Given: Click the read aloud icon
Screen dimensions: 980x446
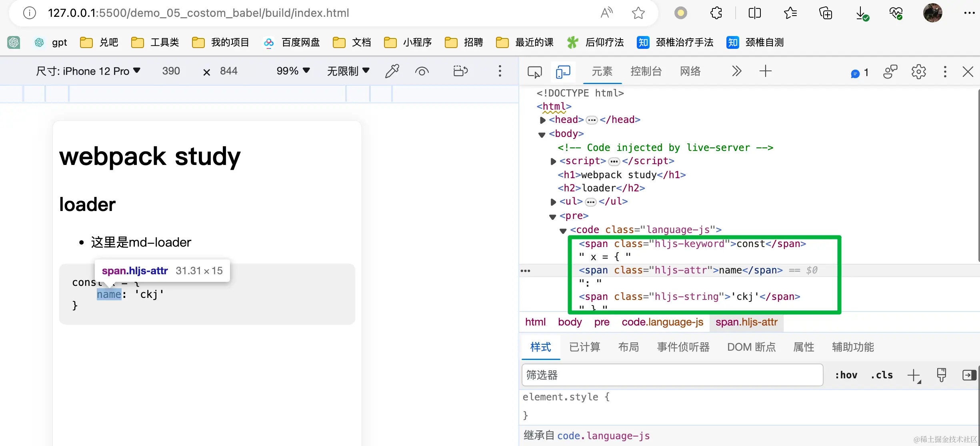Looking at the screenshot, I should click(607, 13).
